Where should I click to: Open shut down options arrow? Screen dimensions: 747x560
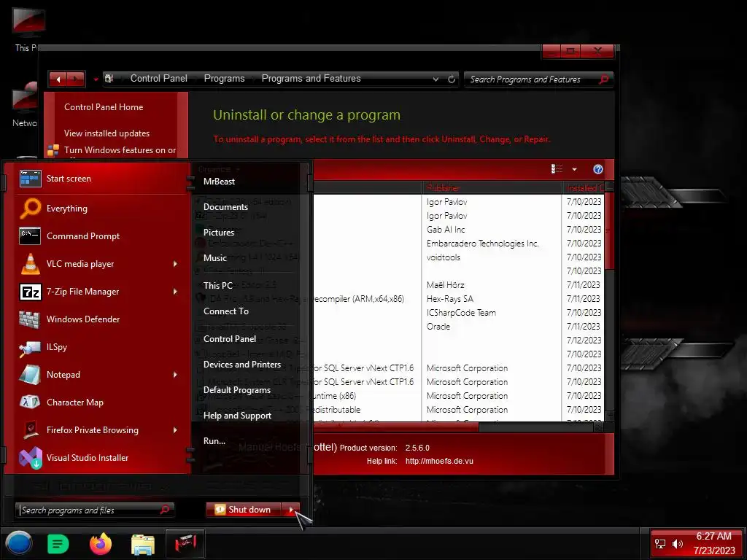pyautogui.click(x=290, y=510)
